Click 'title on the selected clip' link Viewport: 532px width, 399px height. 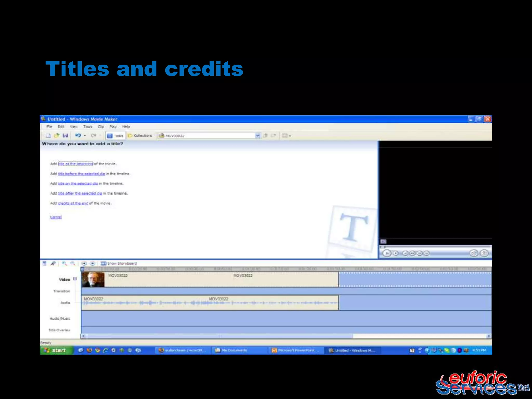(78, 183)
